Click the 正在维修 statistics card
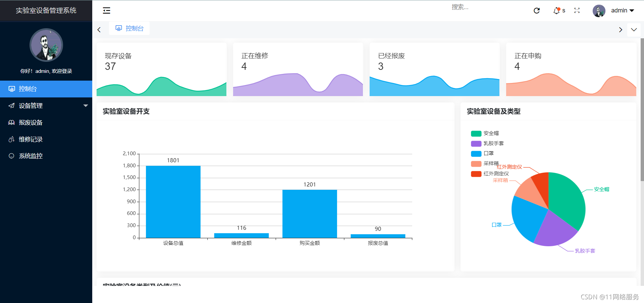644x303 pixels. 298,69
